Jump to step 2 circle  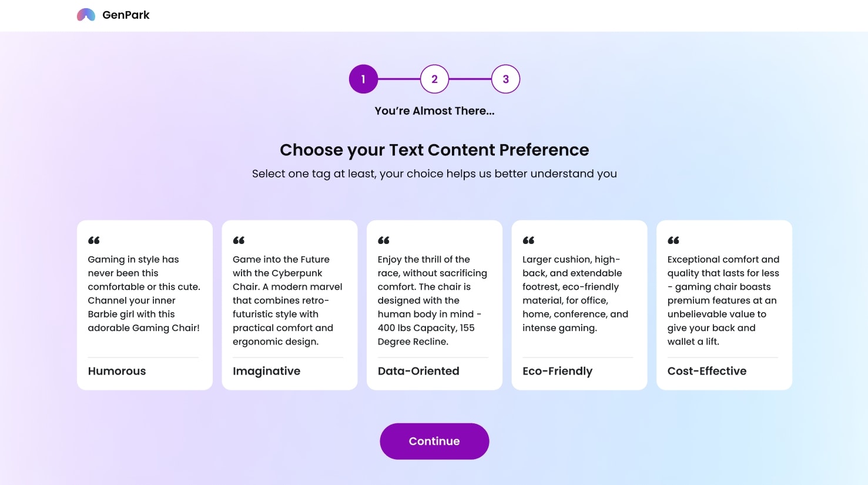click(x=434, y=79)
